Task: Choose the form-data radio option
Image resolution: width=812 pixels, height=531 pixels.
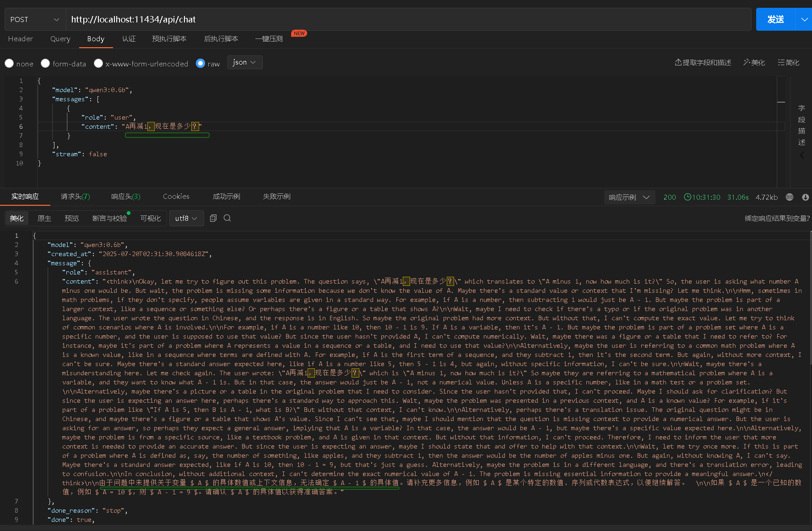Action: pyautogui.click(x=45, y=63)
